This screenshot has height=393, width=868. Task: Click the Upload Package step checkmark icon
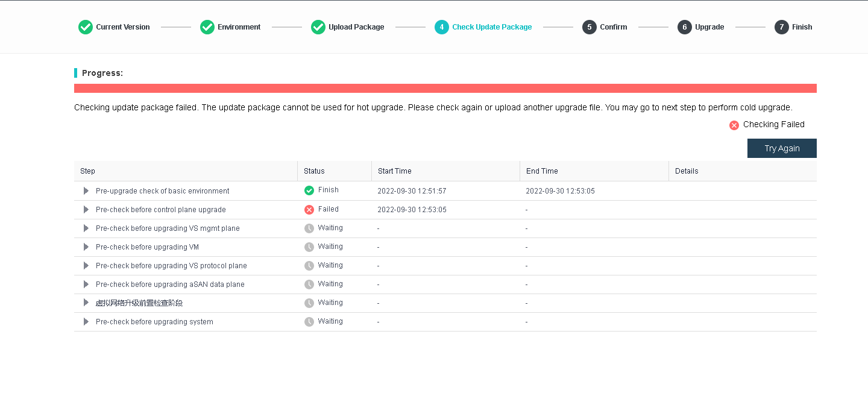click(318, 27)
